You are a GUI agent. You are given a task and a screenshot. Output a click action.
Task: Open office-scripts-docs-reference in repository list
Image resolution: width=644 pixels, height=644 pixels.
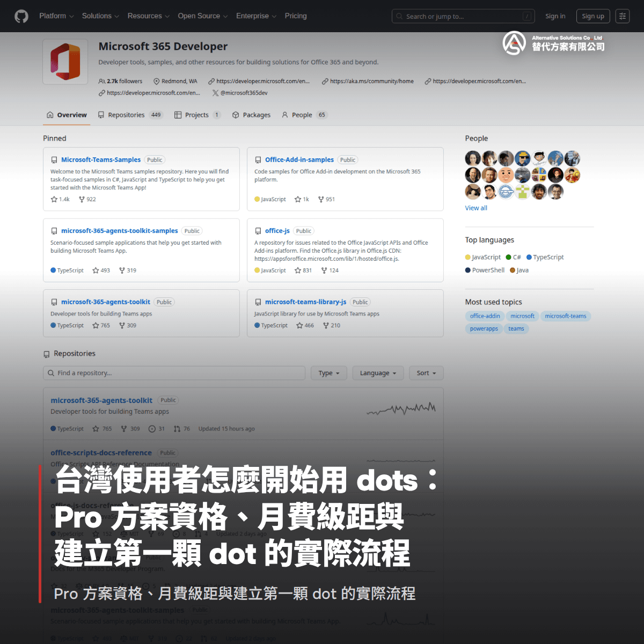point(101,453)
